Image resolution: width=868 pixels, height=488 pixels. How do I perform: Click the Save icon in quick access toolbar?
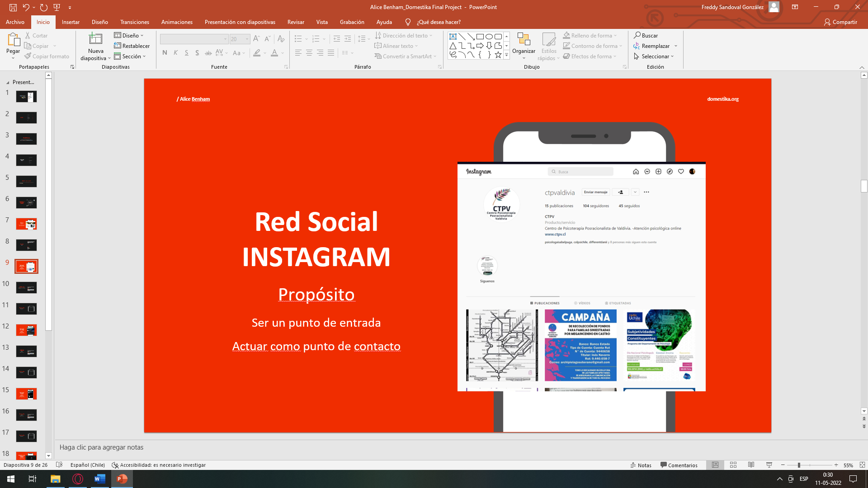tap(13, 7)
